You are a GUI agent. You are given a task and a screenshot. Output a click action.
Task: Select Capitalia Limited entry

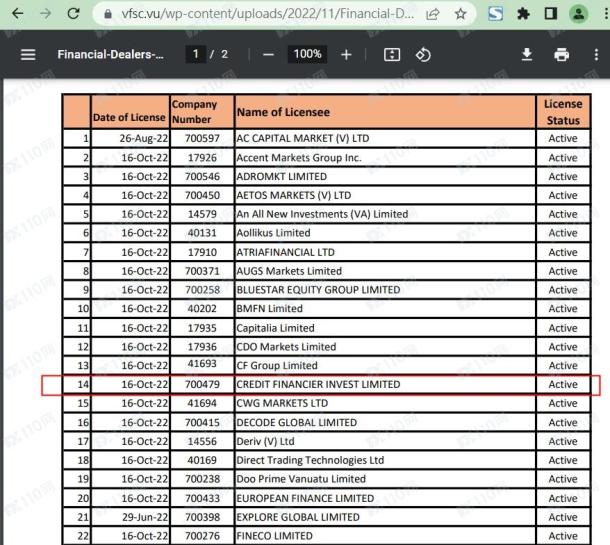coord(275,328)
